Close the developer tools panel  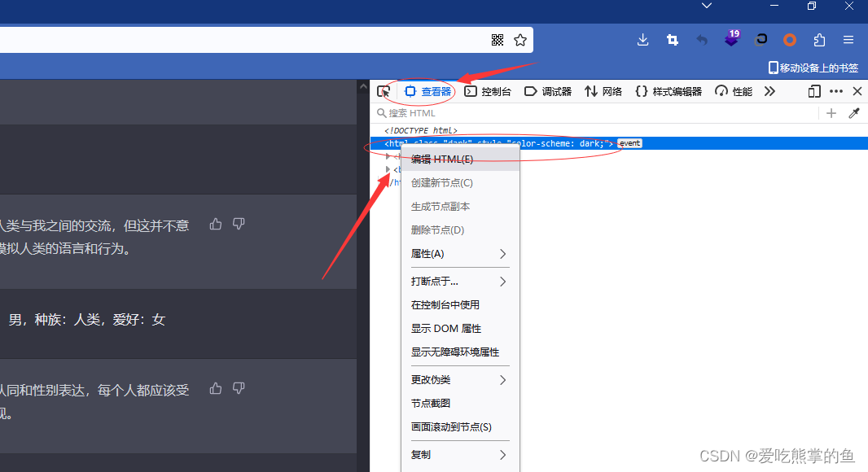tap(857, 91)
